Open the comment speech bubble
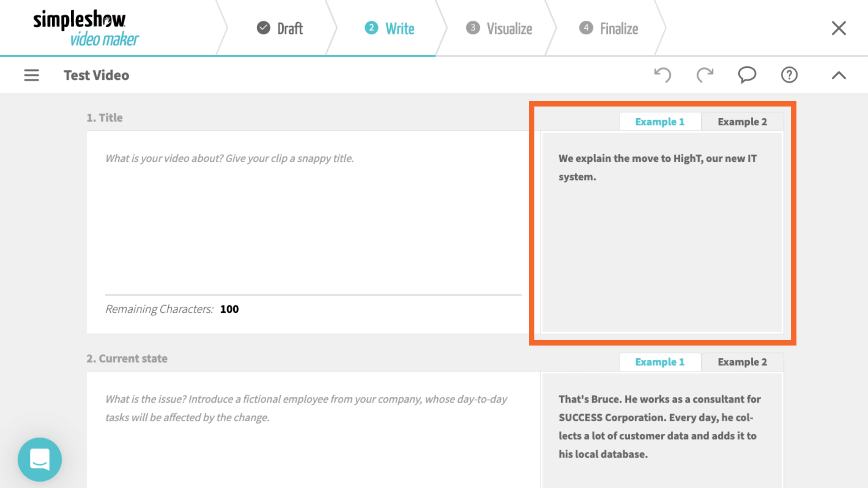This screenshot has width=868, height=488. [747, 75]
